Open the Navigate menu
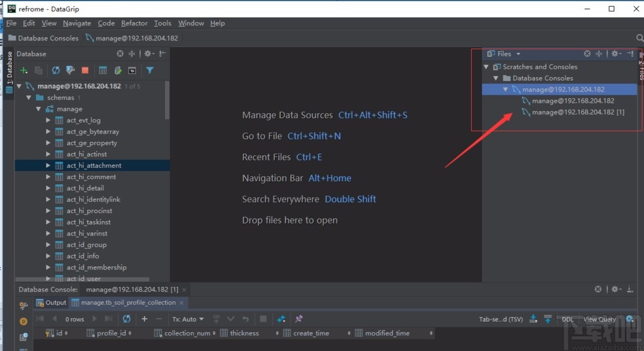644x351 pixels. [77, 24]
